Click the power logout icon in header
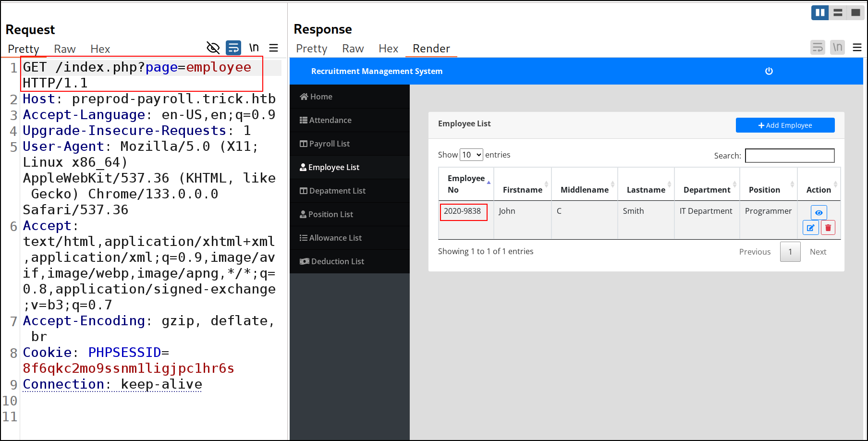Viewport: 868px width, 441px height. [x=769, y=71]
